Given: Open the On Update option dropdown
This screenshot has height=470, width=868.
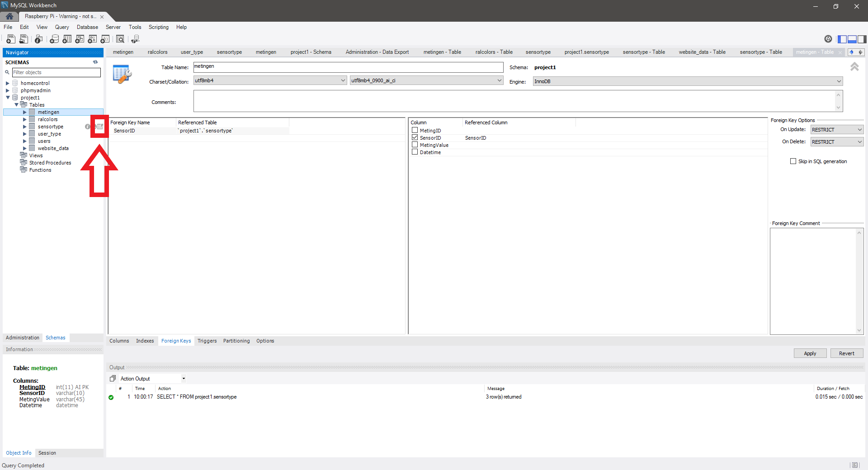Looking at the screenshot, I should coord(837,130).
